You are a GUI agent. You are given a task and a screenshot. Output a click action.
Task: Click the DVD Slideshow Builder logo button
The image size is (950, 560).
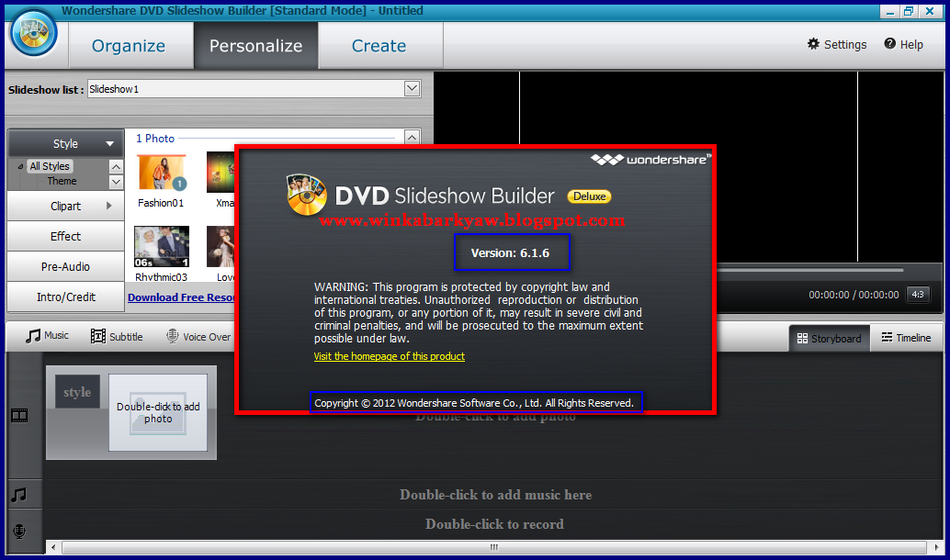(x=34, y=33)
